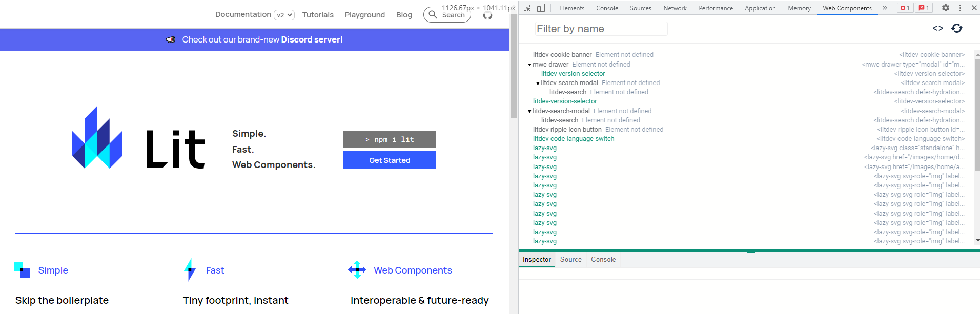Click the Simple feature squares icon
The height and width of the screenshot is (314, 980).
tap(22, 270)
